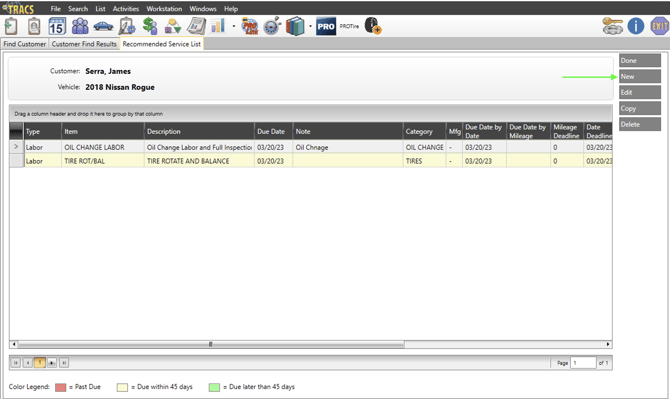Open the calendar scheduler icon showing 15

tap(57, 26)
